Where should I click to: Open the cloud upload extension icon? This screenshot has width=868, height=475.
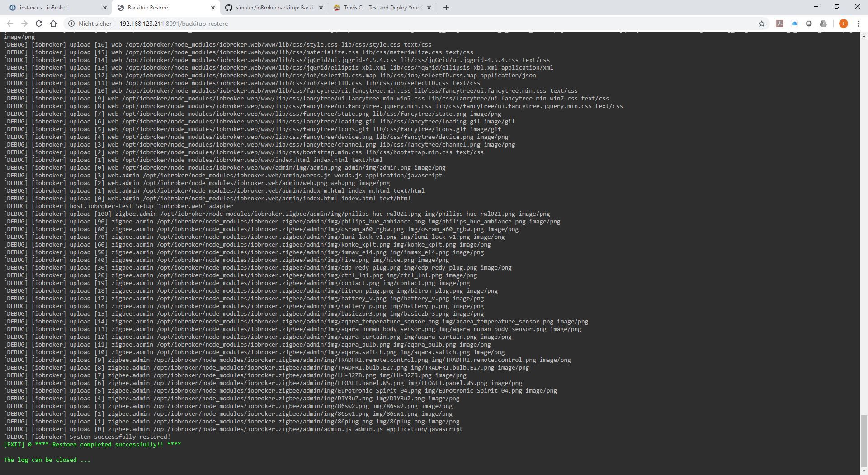[823, 24]
